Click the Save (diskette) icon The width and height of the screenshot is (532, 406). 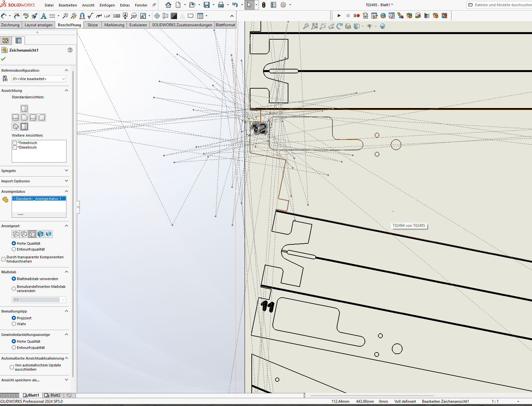click(207, 5)
